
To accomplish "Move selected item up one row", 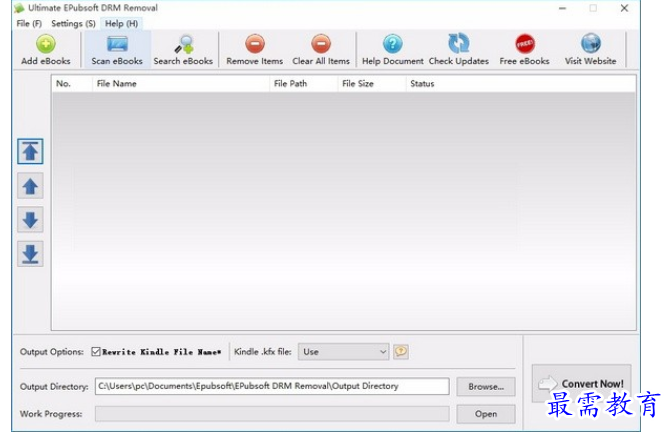I will (x=30, y=186).
